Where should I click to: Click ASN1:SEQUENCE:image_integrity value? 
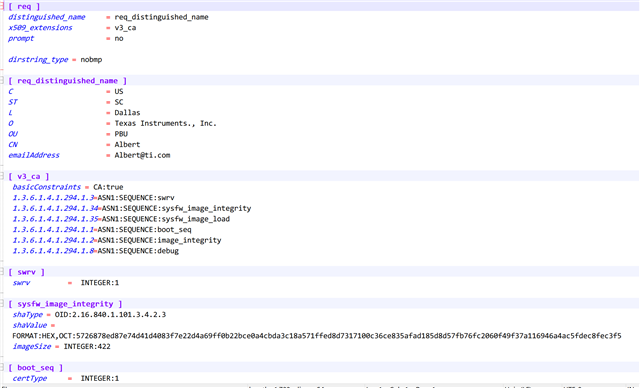pos(159,240)
